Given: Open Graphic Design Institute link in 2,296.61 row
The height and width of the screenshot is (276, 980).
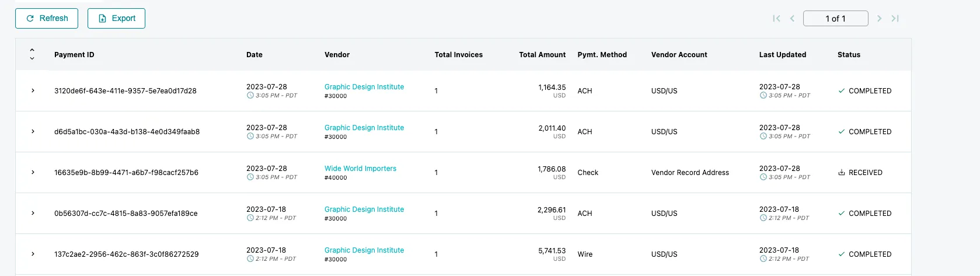Looking at the screenshot, I should tap(364, 209).
